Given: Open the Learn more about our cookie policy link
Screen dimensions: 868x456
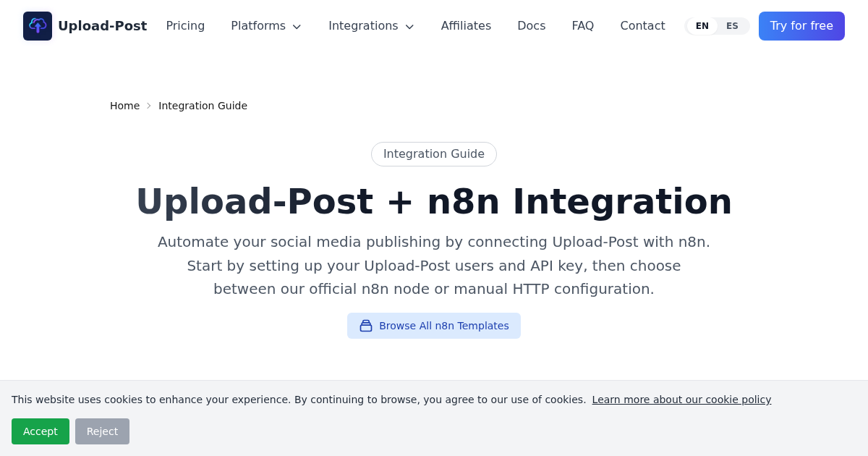Looking at the screenshot, I should click(681, 400).
